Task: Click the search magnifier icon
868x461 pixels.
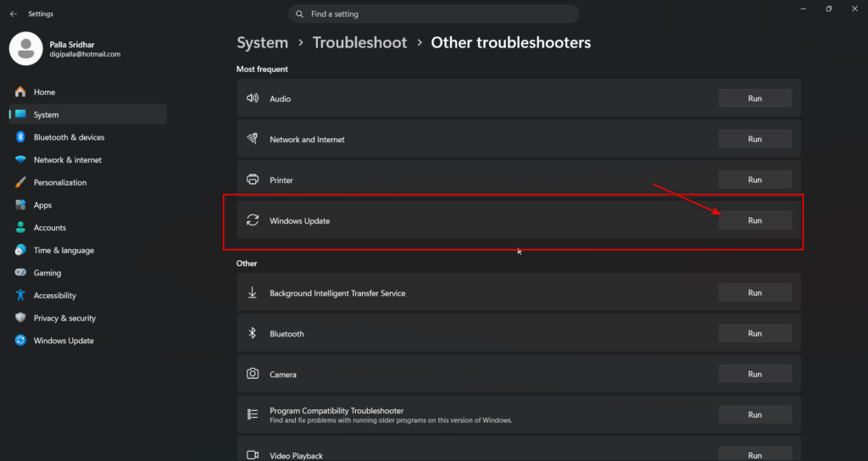Action: pos(299,14)
